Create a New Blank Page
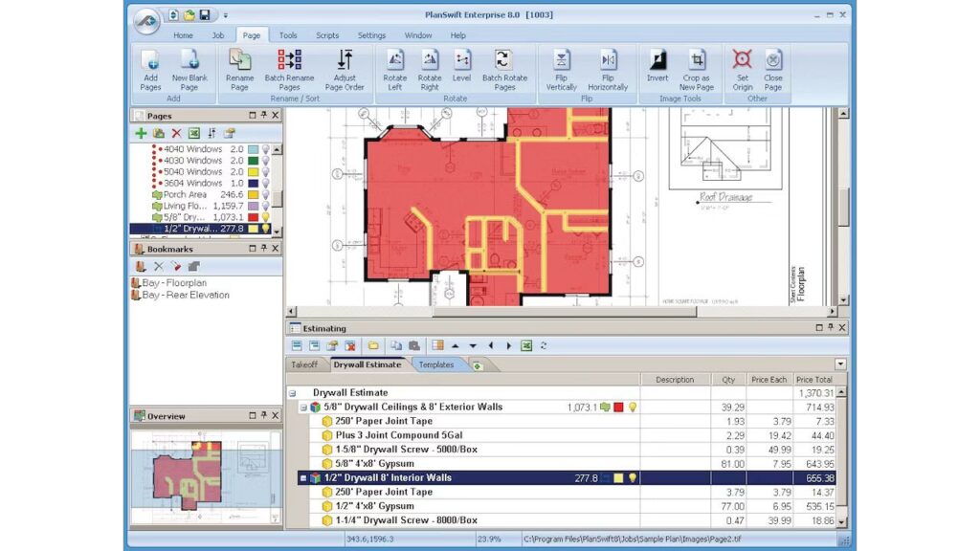 click(189, 69)
